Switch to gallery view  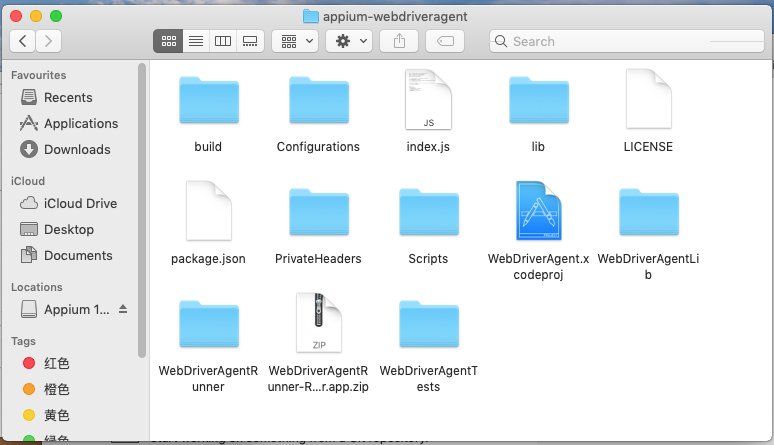coord(250,41)
